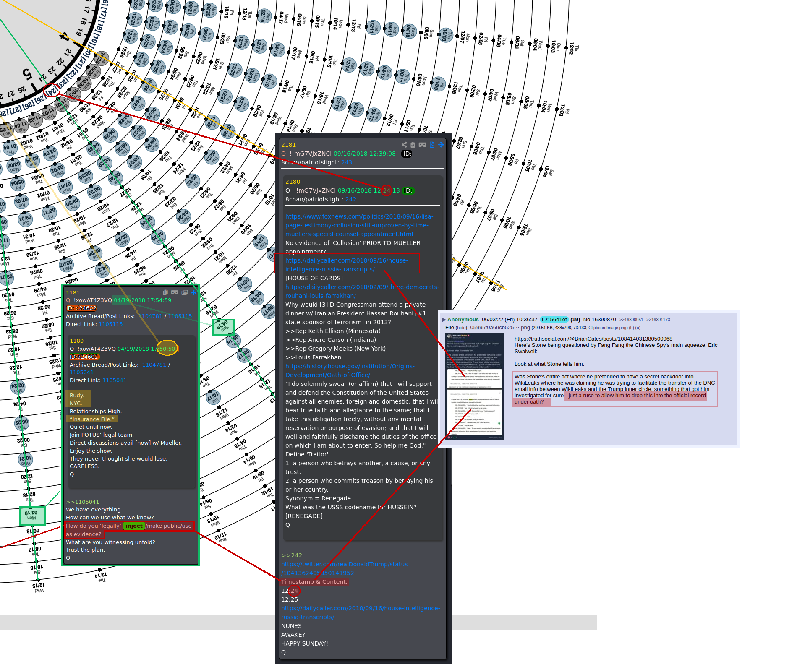Open the Fox News Lisa Page testimony link

coord(359,225)
